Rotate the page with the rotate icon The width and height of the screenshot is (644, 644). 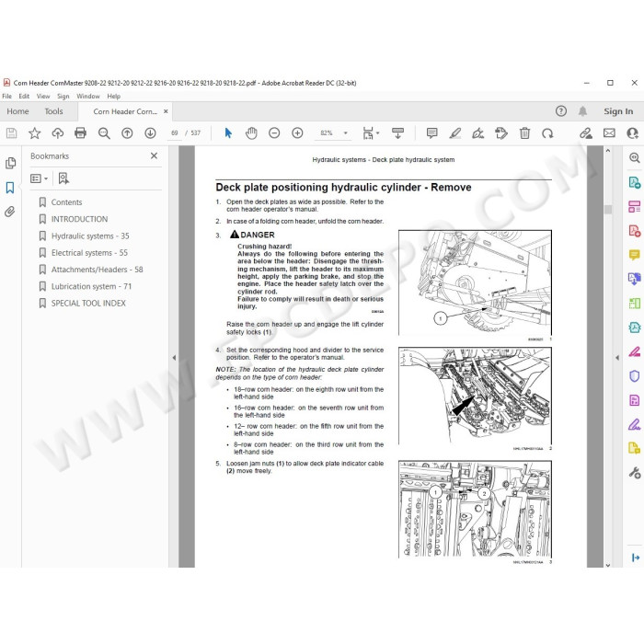(547, 133)
